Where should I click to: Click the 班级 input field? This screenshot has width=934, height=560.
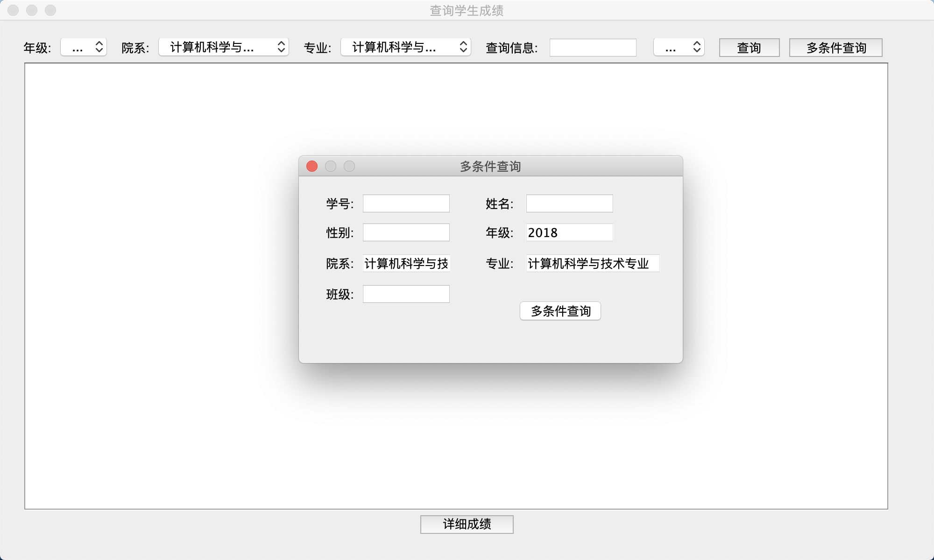[406, 294]
